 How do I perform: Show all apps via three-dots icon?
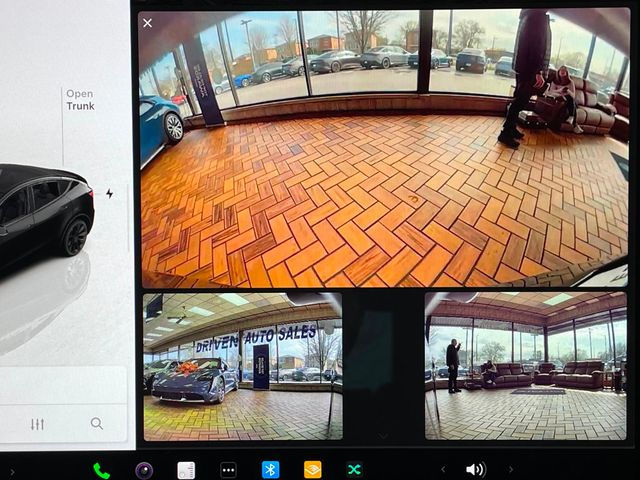[228, 469]
